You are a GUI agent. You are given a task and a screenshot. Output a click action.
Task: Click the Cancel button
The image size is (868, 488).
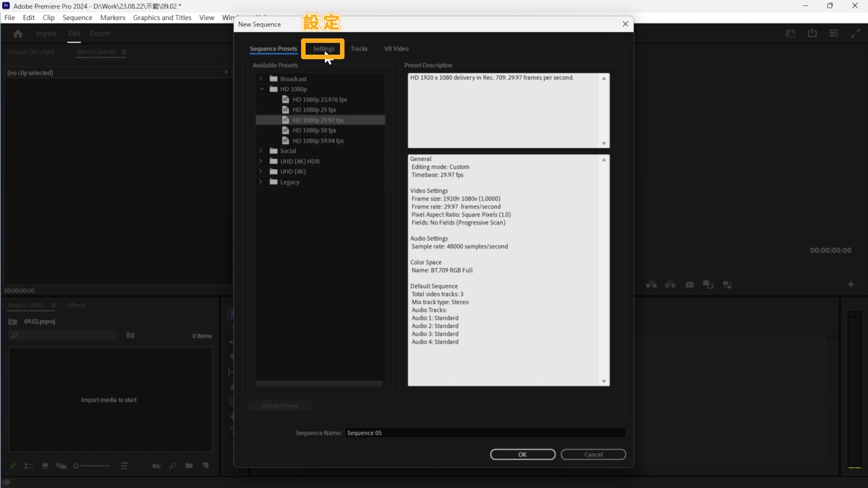(593, 454)
